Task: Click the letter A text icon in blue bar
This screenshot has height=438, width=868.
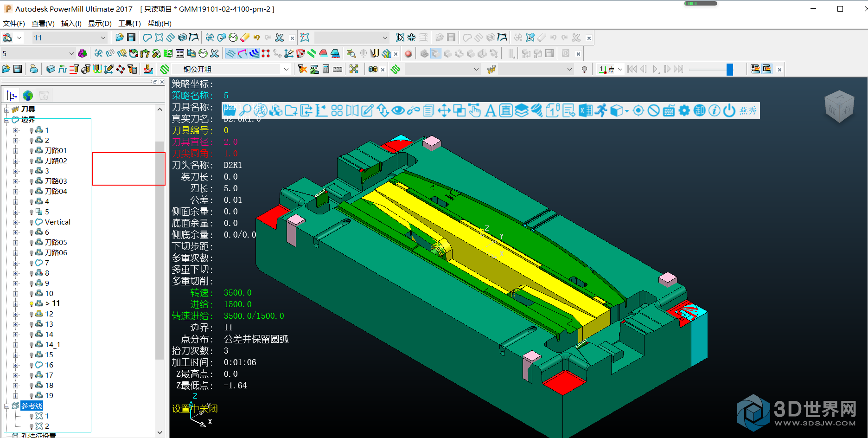Action: pyautogui.click(x=490, y=110)
